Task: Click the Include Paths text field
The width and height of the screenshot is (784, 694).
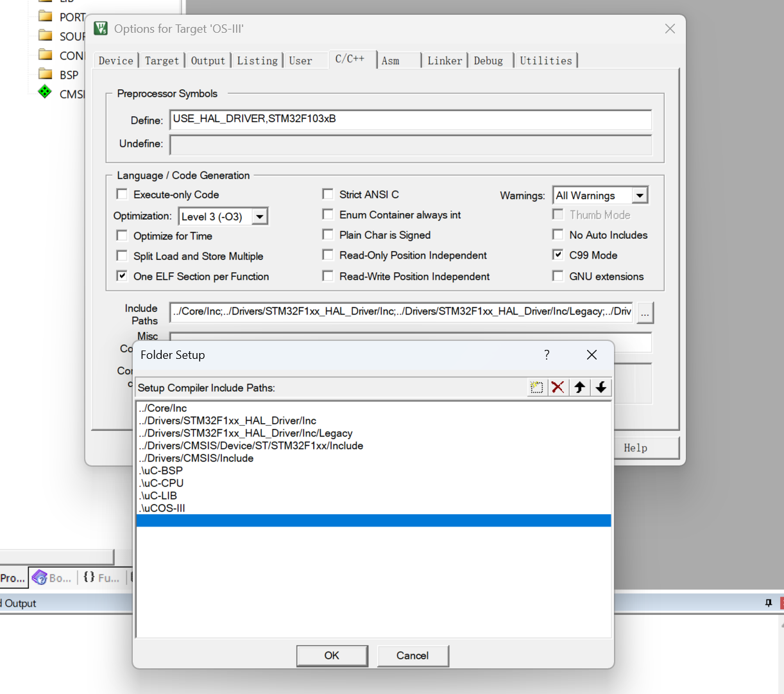Action: pyautogui.click(x=401, y=312)
